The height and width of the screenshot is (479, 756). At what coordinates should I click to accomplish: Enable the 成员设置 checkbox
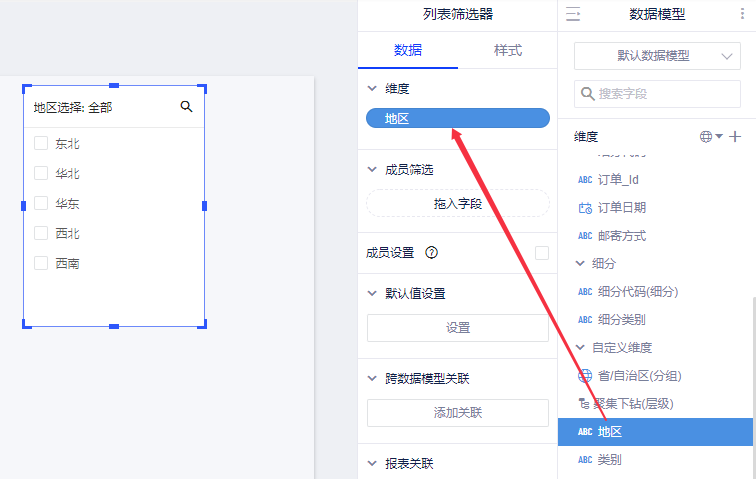pos(542,253)
